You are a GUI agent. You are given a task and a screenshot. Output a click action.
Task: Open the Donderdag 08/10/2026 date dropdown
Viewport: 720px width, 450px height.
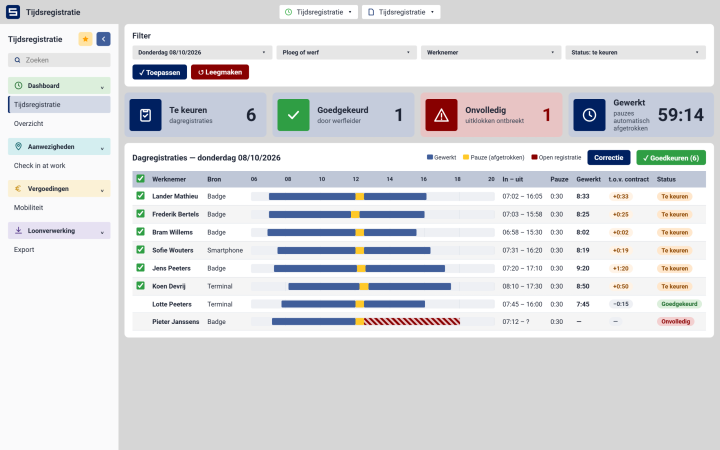coord(202,52)
